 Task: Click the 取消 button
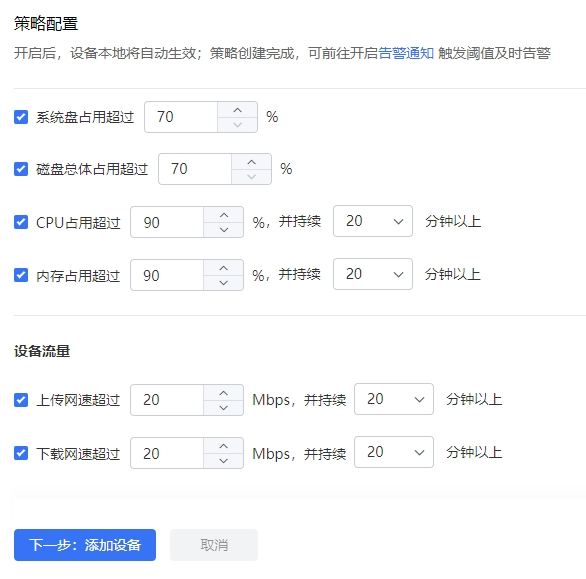pyautogui.click(x=214, y=545)
